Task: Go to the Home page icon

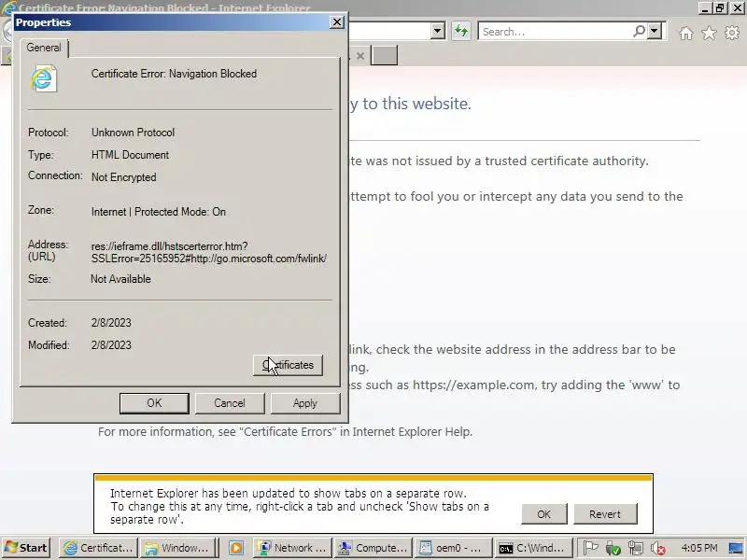Action: 686,33
